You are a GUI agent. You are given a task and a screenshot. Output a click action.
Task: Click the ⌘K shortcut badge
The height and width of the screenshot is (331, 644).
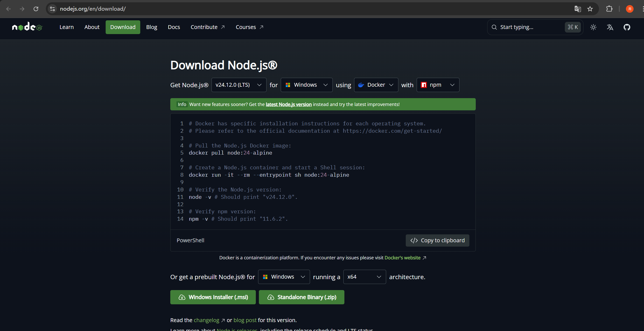(x=573, y=27)
